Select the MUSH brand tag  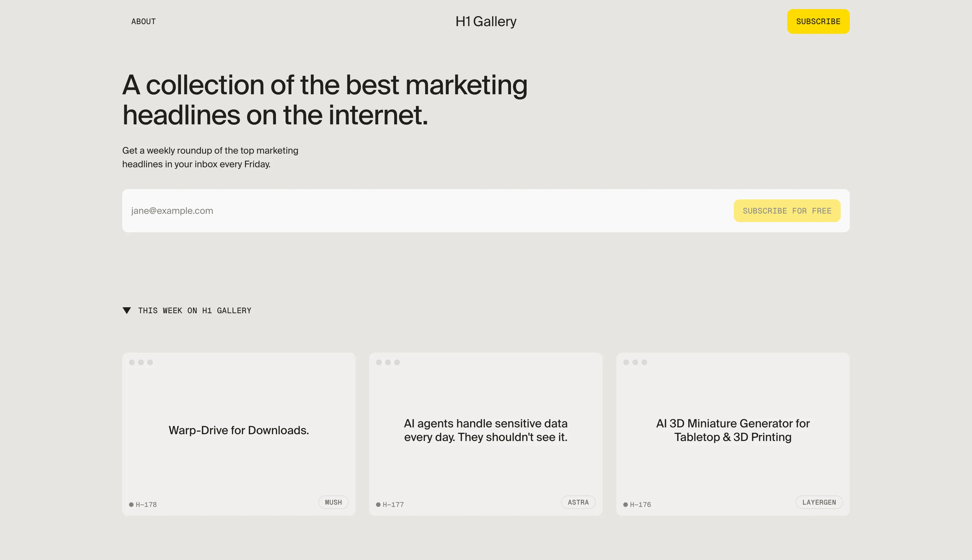coord(333,502)
